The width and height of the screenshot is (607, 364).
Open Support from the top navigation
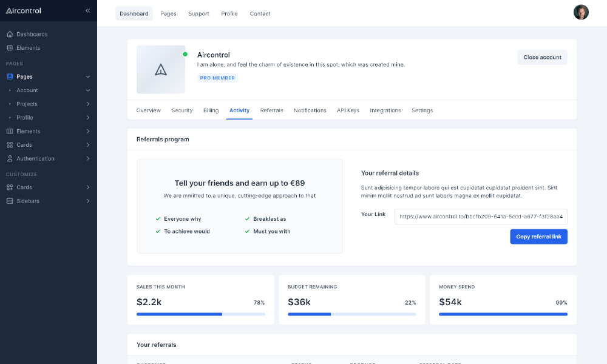coord(198,13)
